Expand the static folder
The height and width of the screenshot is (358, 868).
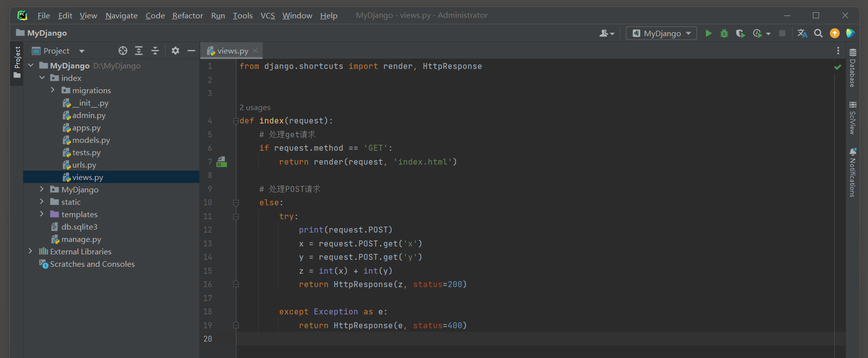[x=42, y=202]
